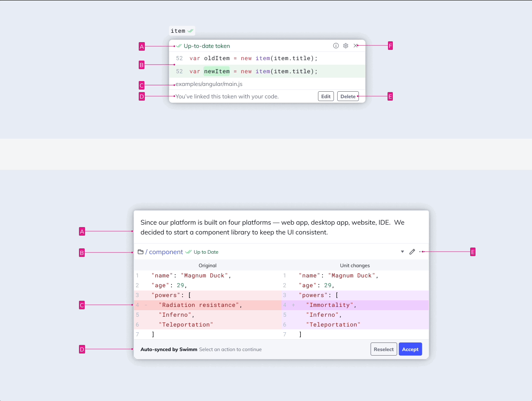The image size is (532, 401).
Task: Close the Up-to-date token popup
Action: [356, 46]
